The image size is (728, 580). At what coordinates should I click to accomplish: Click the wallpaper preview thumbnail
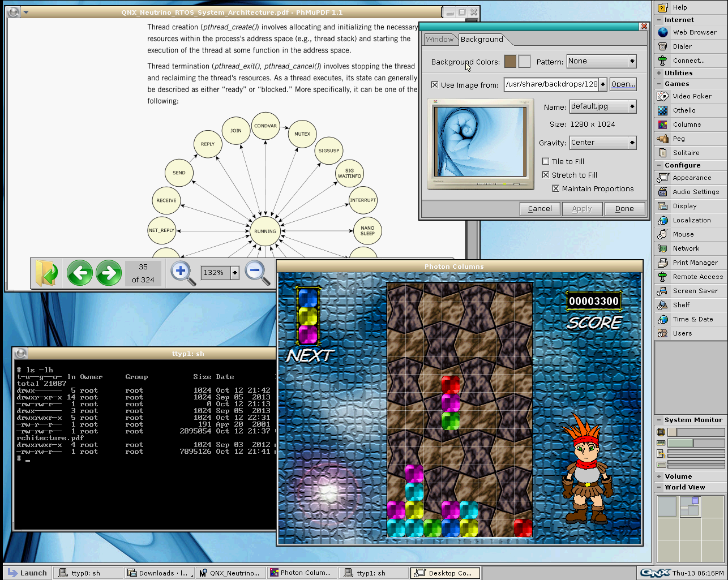[480, 144]
